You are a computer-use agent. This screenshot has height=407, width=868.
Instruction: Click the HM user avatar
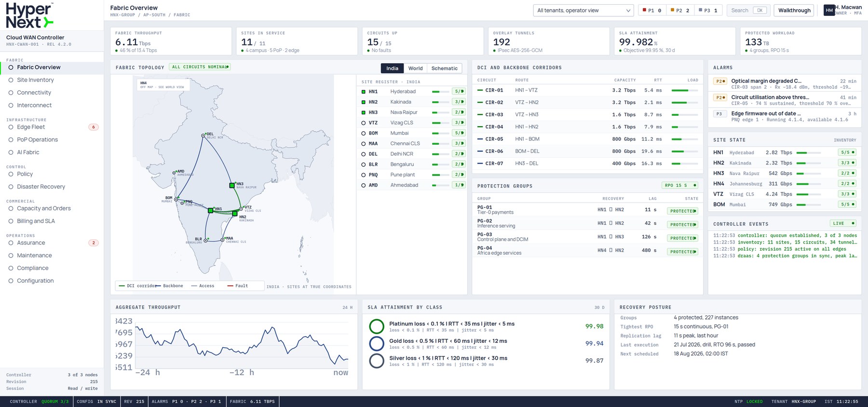pos(829,10)
